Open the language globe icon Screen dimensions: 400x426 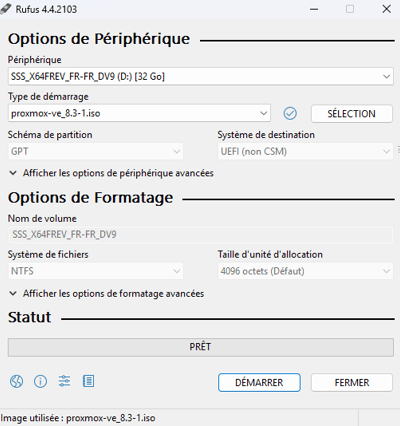[16, 381]
